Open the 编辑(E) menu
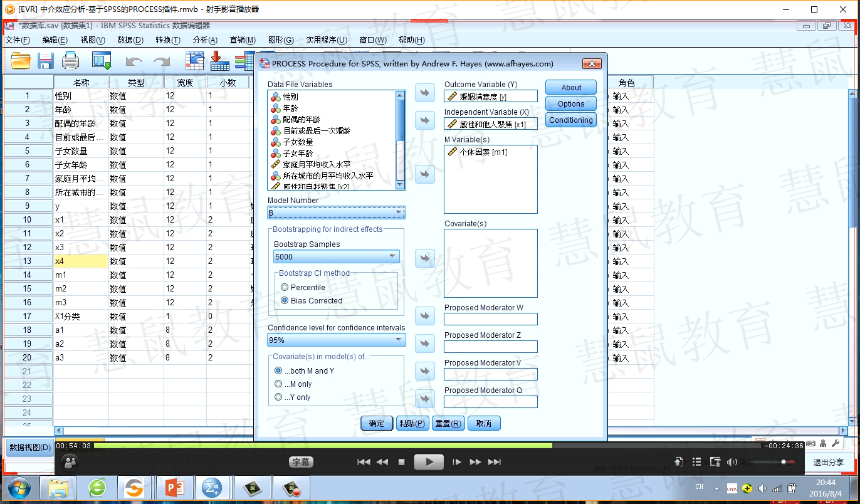This screenshot has height=504, width=860. [55, 40]
